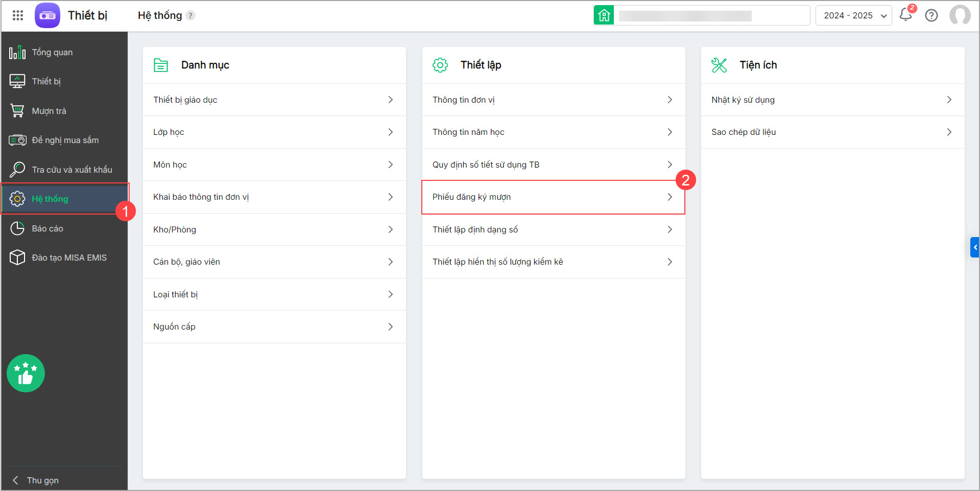Image resolution: width=980 pixels, height=491 pixels.
Task: Expand Nhật ký sử dụng row chevron
Action: pyautogui.click(x=949, y=100)
